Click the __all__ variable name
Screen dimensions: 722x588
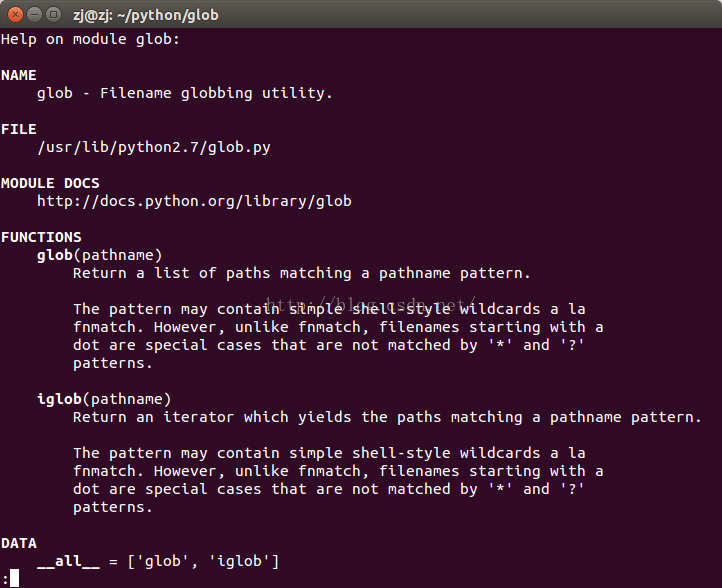(68, 562)
